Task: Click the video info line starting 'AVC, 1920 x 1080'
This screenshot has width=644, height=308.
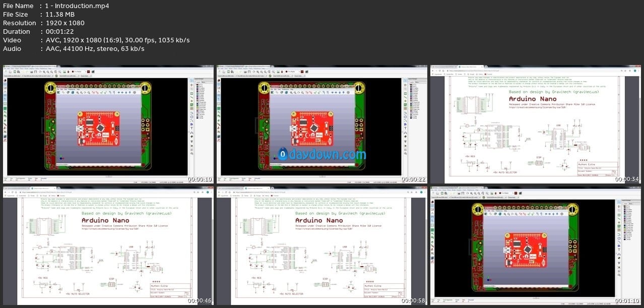Action: (117, 40)
